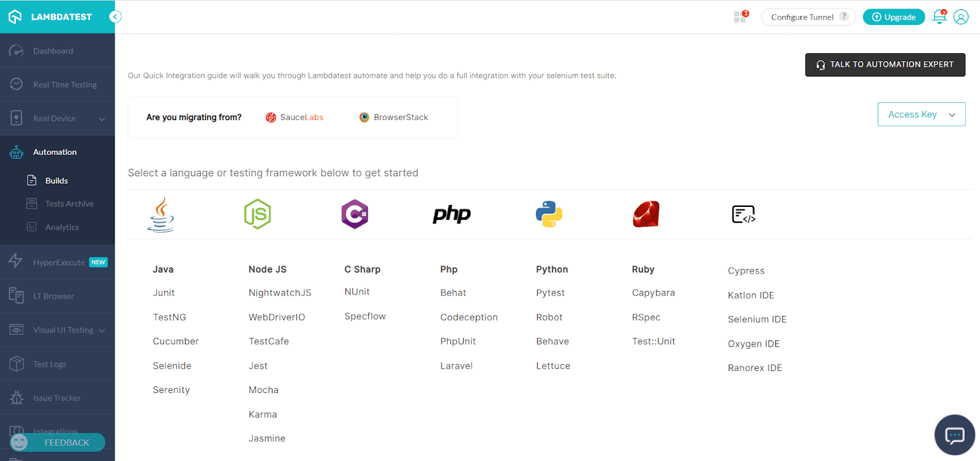
Task: Select the Node JS logo icon
Action: coord(257,214)
